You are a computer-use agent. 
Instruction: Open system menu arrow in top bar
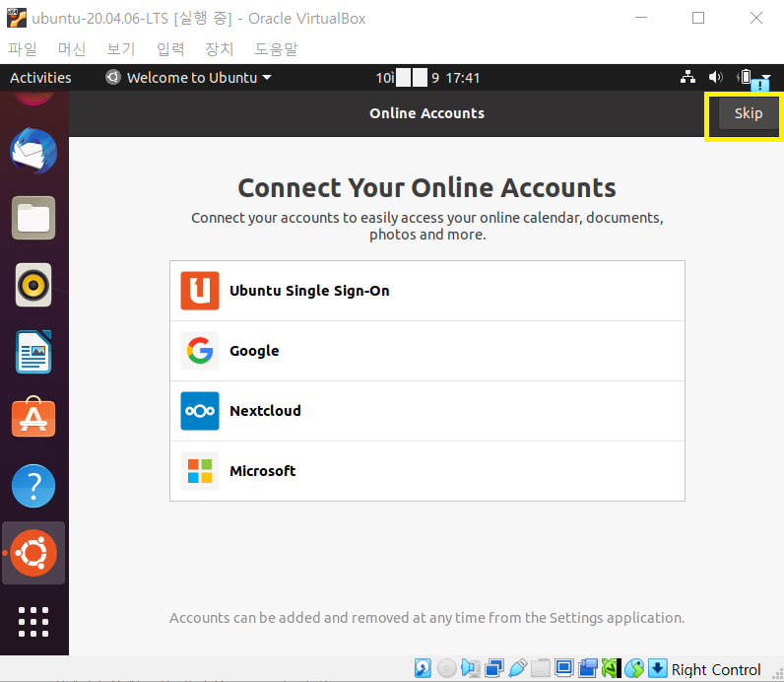click(x=766, y=77)
